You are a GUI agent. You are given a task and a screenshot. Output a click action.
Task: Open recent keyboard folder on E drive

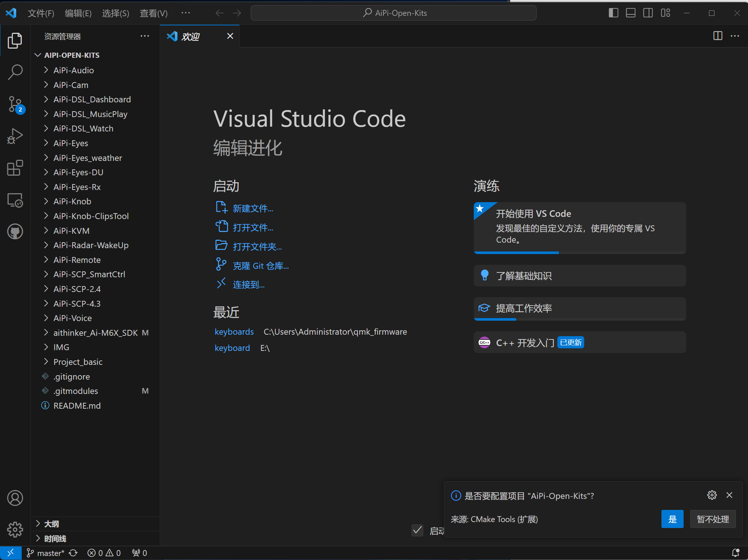coord(232,348)
